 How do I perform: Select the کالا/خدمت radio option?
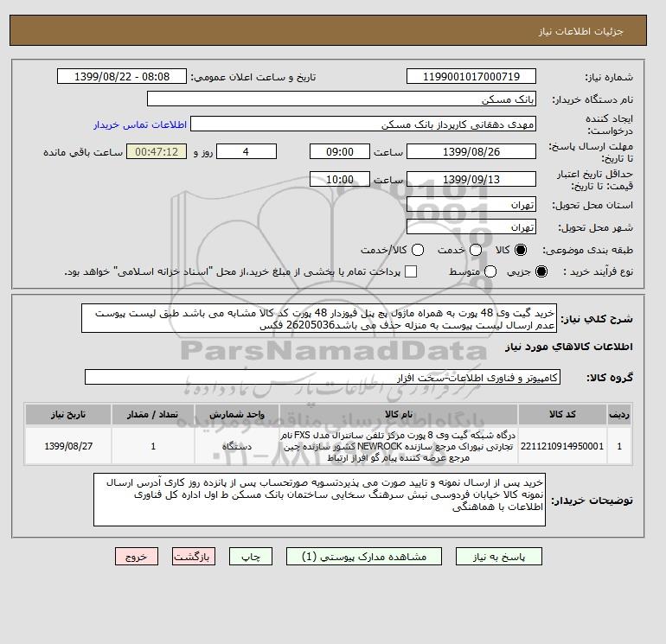coord(418,250)
